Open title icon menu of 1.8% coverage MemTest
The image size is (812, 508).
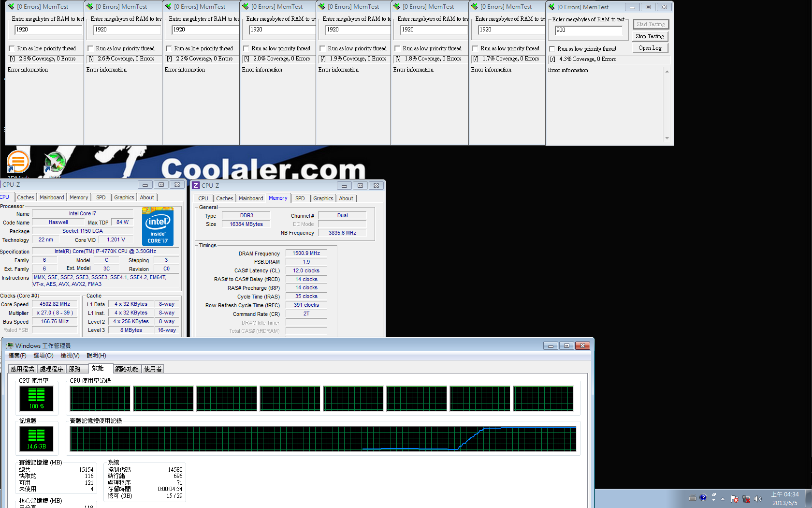coord(397,7)
